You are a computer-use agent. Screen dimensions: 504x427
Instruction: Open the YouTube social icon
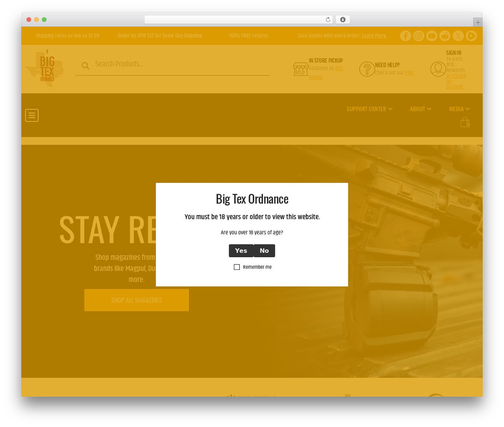432,36
